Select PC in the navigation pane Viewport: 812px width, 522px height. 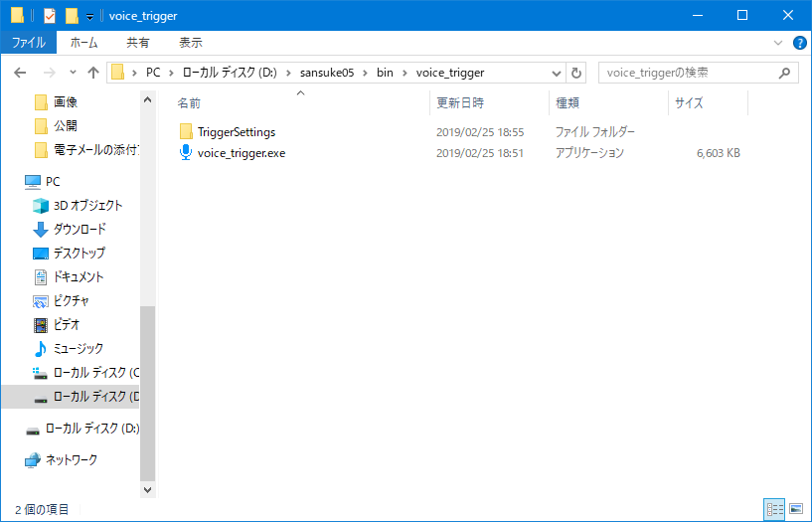point(53,182)
